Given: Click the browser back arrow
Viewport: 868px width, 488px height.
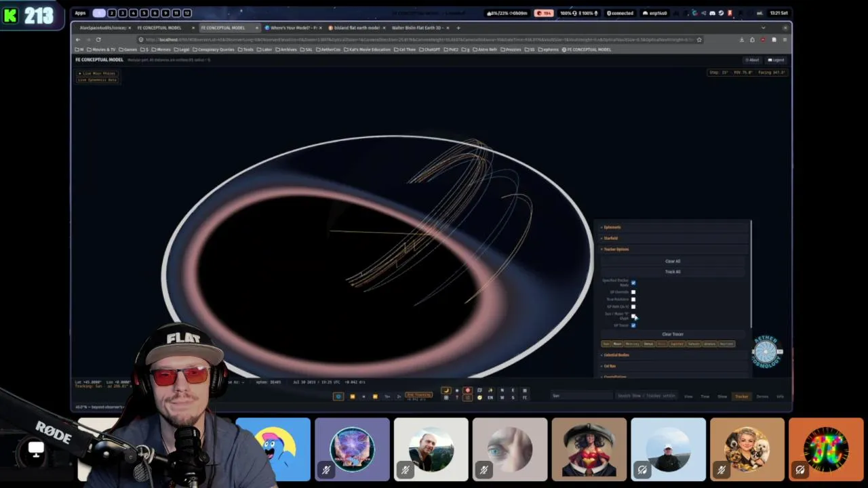Looking at the screenshot, I should pos(77,39).
